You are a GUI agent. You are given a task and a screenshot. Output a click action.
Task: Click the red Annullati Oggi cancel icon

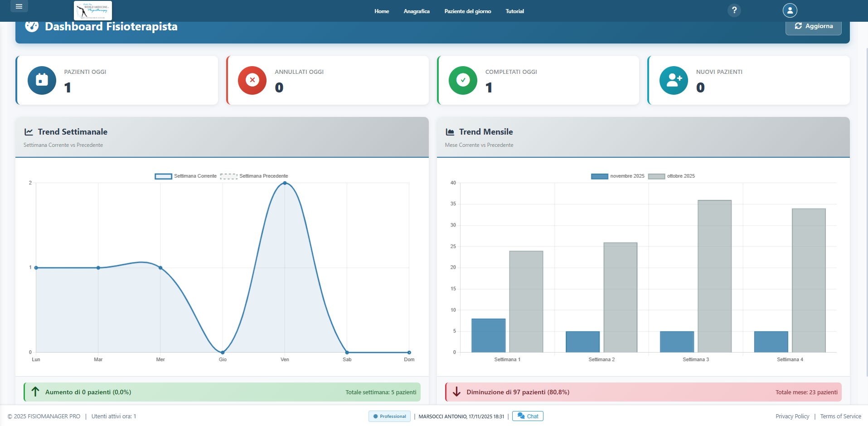click(x=252, y=80)
